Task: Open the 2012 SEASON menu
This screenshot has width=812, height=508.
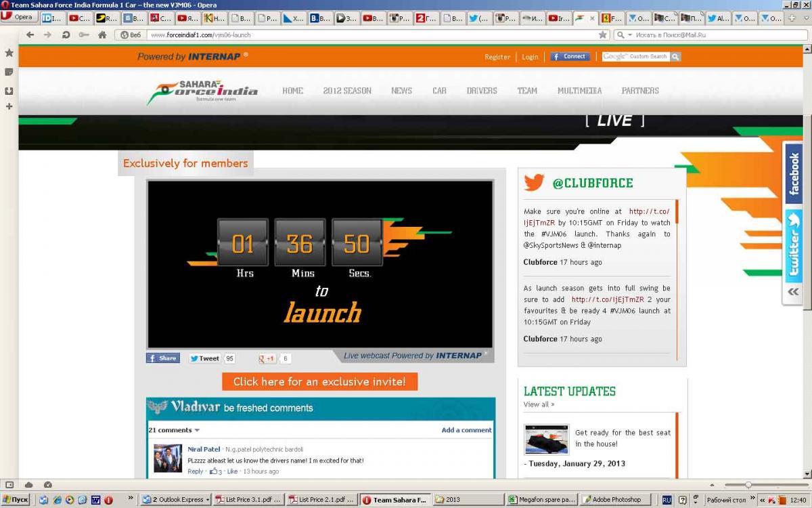Action: (347, 91)
